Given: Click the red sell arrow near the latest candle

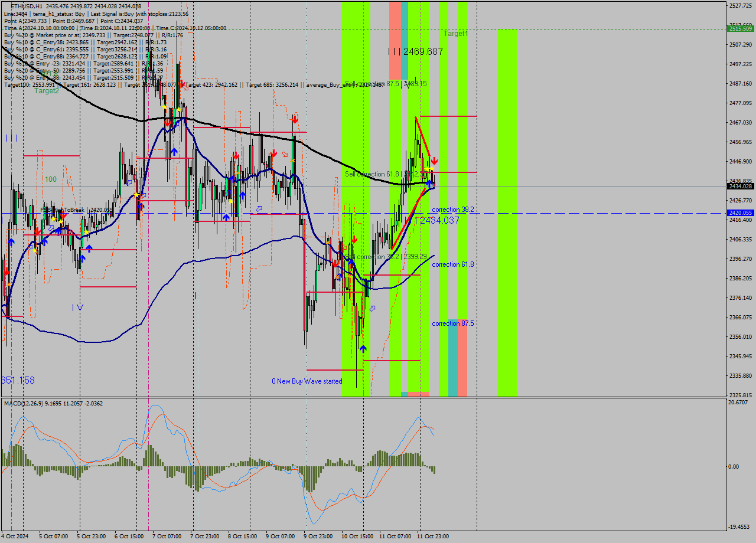Looking at the screenshot, I should (434, 161).
